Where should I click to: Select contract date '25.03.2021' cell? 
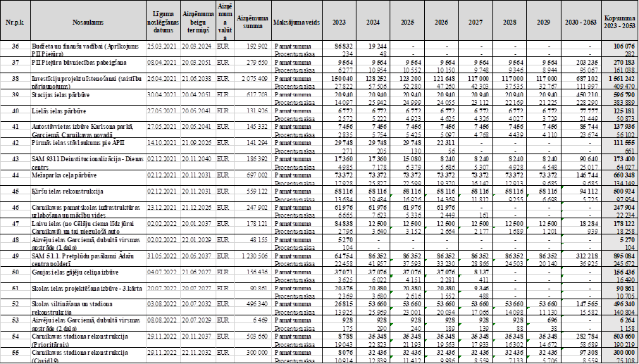pos(163,46)
